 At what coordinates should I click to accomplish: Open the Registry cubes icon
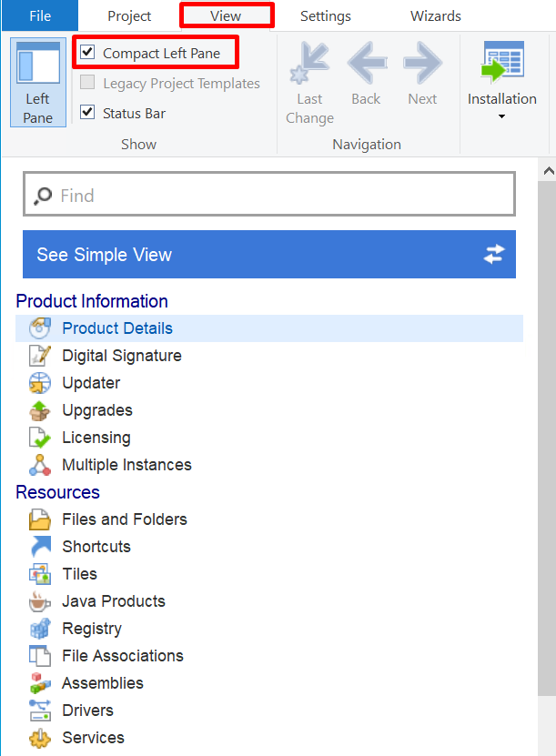coord(39,629)
